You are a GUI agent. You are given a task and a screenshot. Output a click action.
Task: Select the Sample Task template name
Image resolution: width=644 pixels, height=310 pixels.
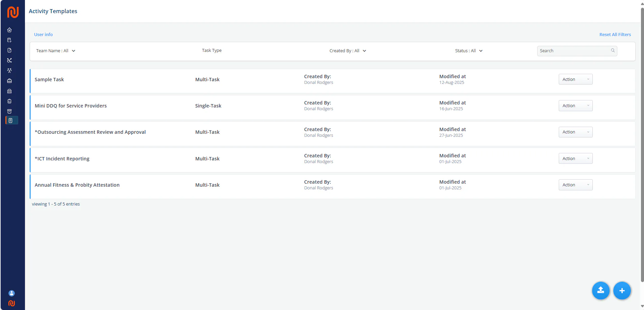coord(49,80)
